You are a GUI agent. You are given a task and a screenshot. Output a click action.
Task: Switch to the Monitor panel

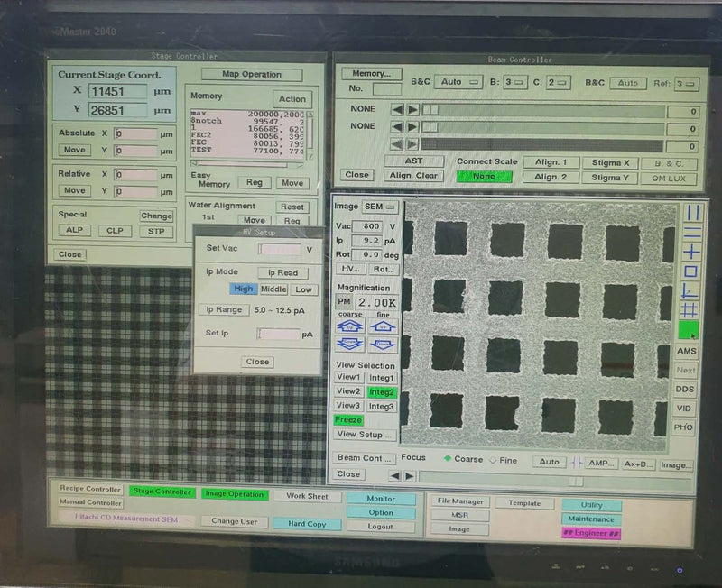pos(384,499)
